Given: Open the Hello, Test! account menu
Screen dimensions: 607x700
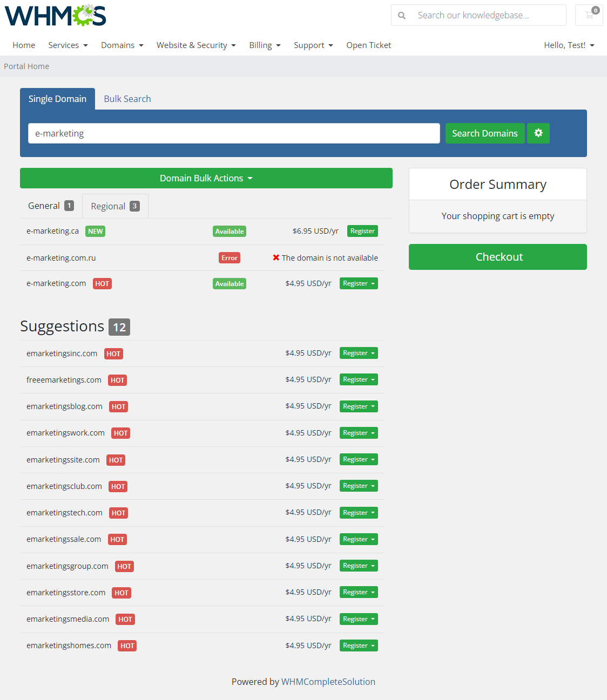Looking at the screenshot, I should point(569,45).
